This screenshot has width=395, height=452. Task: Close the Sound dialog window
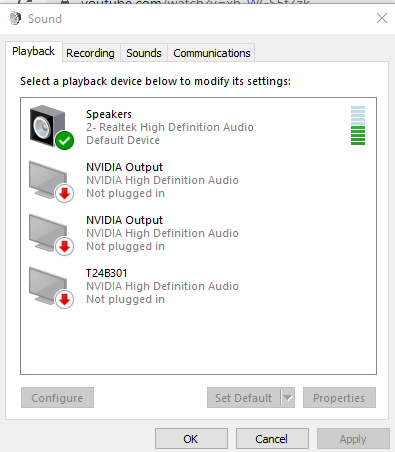(382, 18)
